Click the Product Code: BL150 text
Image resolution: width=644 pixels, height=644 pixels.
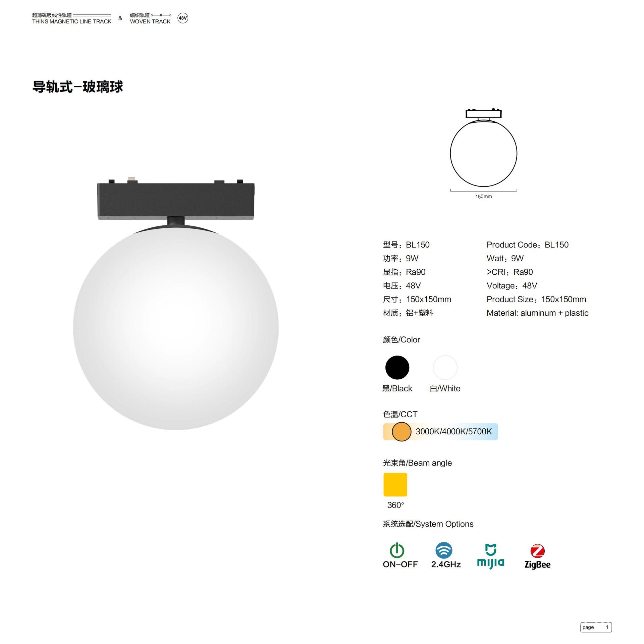528,245
